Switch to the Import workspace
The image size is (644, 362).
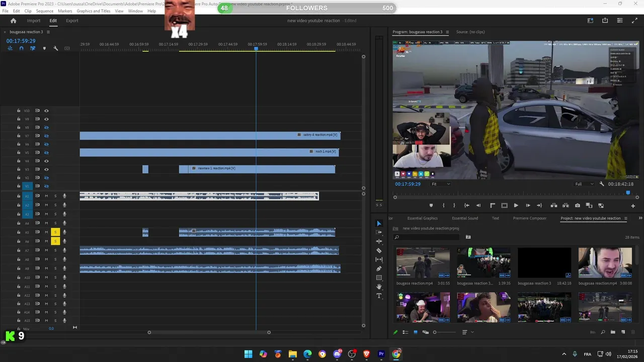click(34, 21)
